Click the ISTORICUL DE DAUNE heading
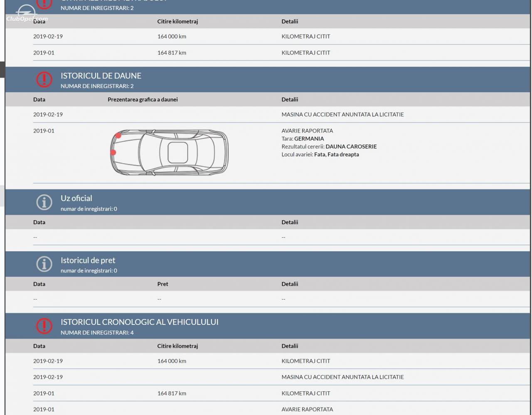 (x=101, y=76)
